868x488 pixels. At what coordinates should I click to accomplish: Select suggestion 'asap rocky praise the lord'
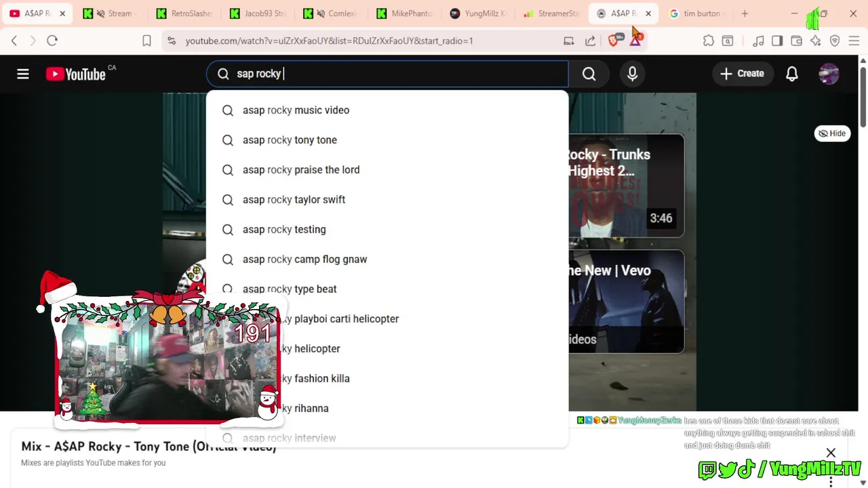(x=387, y=169)
